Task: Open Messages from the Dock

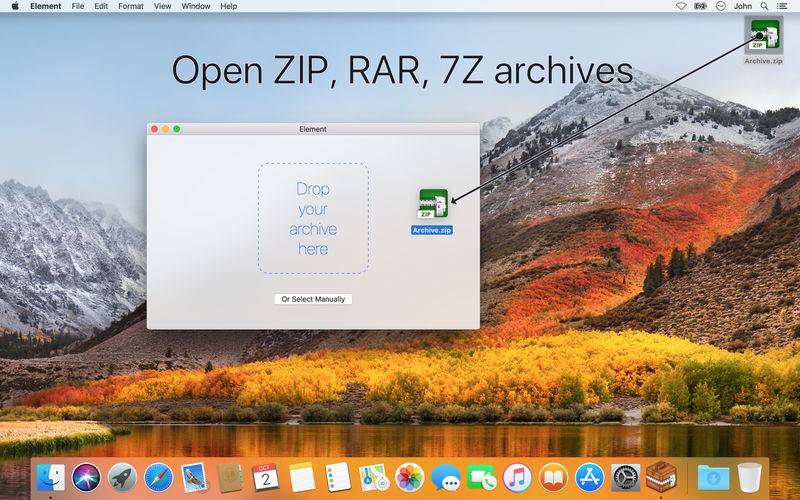Action: pos(445,479)
